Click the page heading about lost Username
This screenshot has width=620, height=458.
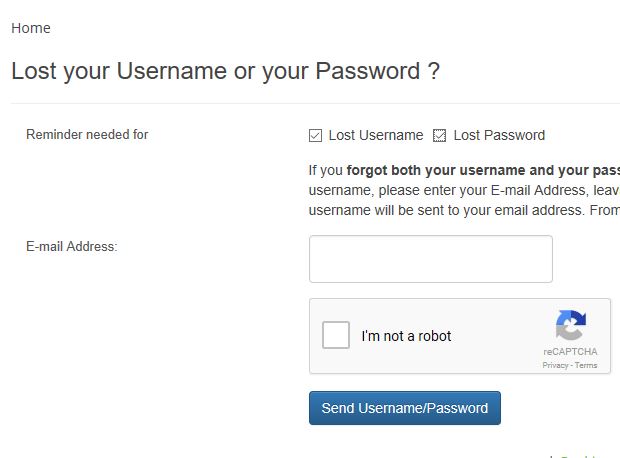click(x=225, y=71)
